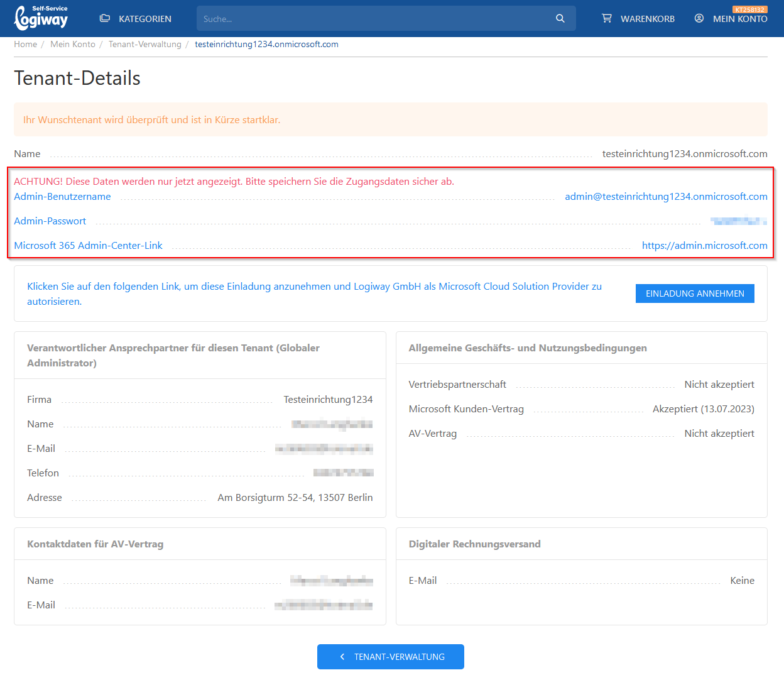Navigate to Mein Konto breadcrumb link
This screenshot has width=784, height=675.
[x=73, y=44]
